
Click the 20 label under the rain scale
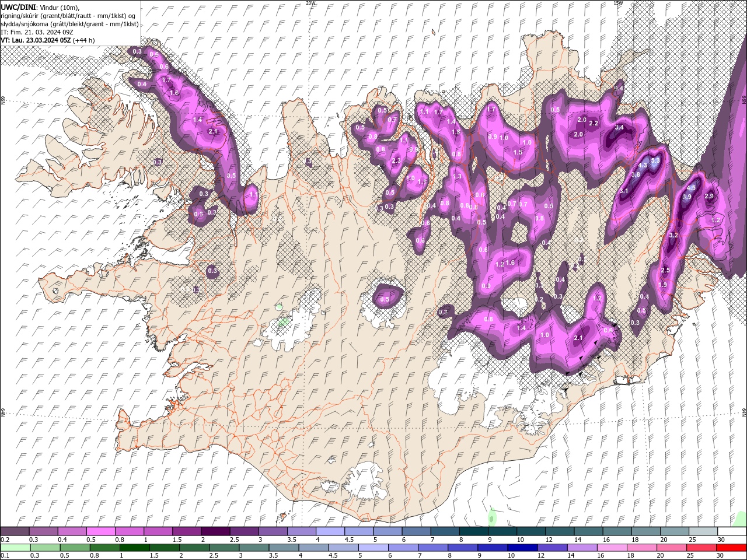pos(660,555)
